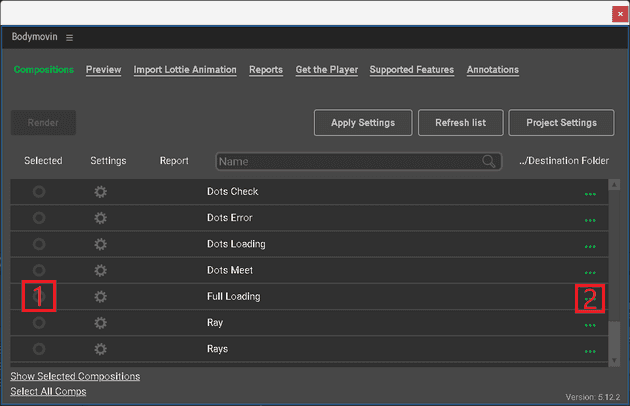The image size is (630, 406).
Task: Choose destination folder for Dots Check
Action: (589, 193)
